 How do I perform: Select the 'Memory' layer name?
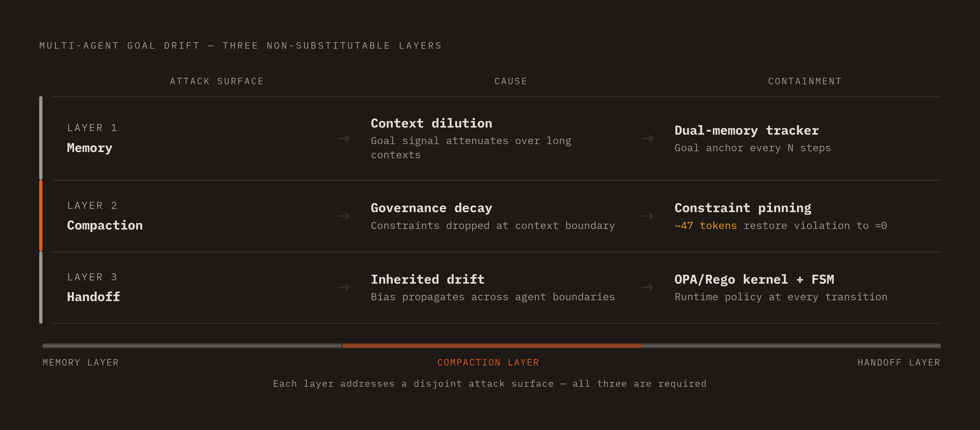point(89,148)
